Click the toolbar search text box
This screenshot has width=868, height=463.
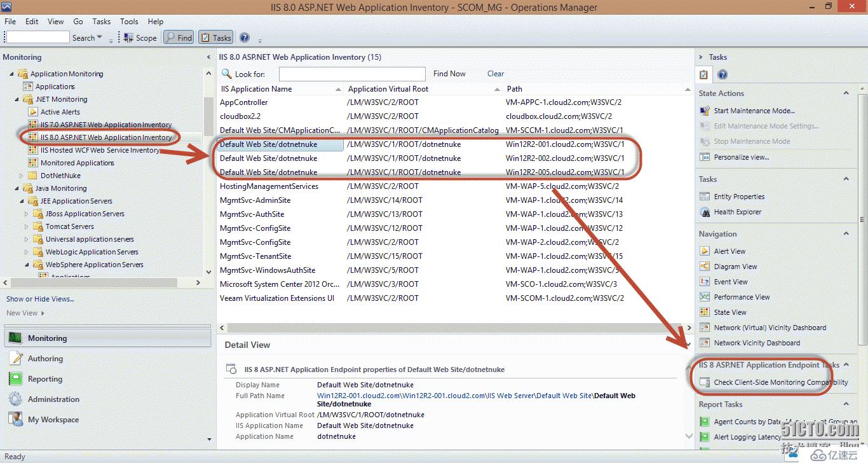[37, 38]
